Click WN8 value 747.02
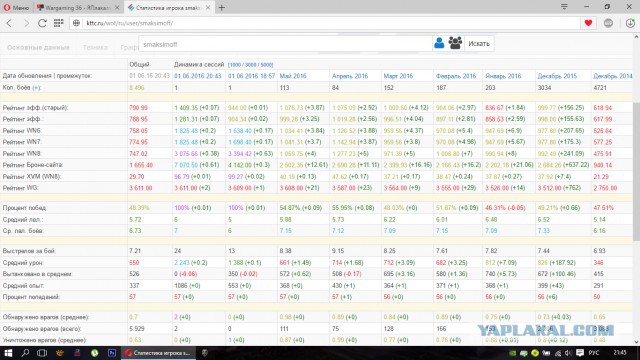The width and height of the screenshot is (640, 360). [138, 153]
